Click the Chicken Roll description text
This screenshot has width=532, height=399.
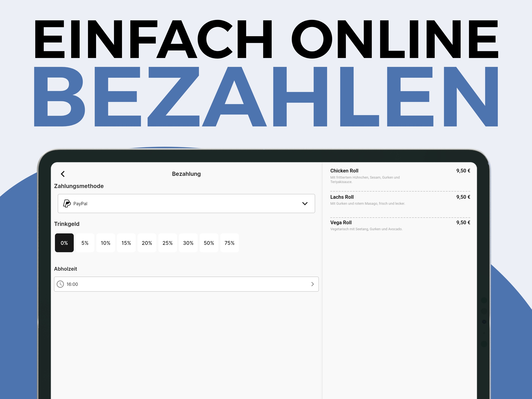pos(365,180)
